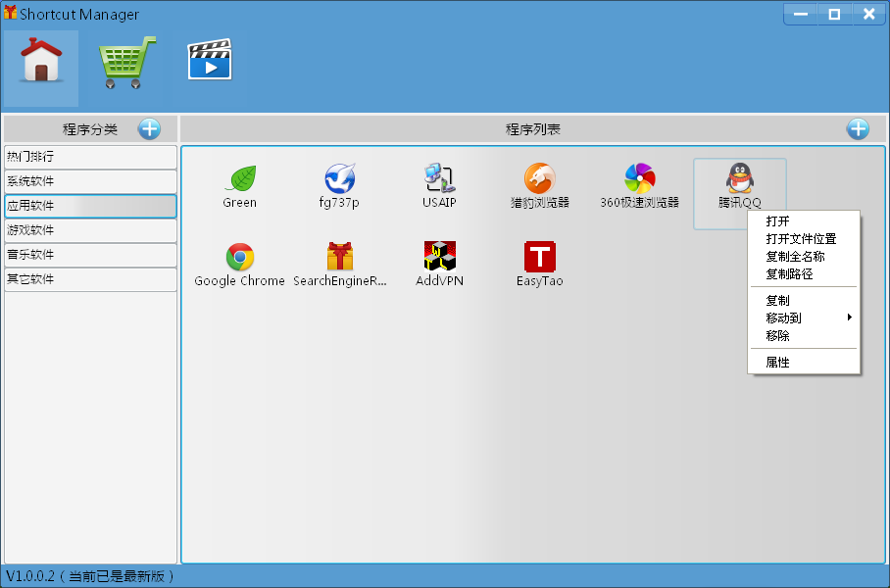The height and width of the screenshot is (588, 890).
Task: Open 属性 from the context menu
Action: coord(804,362)
